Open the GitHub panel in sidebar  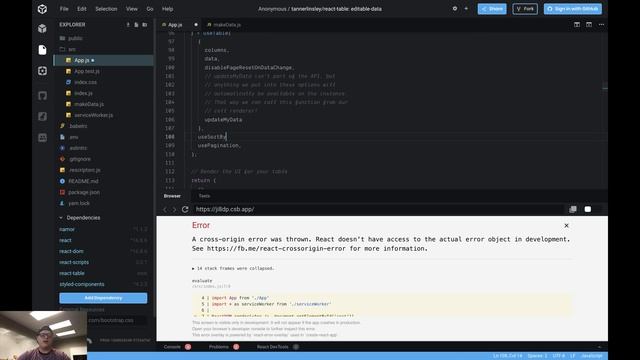click(x=42, y=96)
